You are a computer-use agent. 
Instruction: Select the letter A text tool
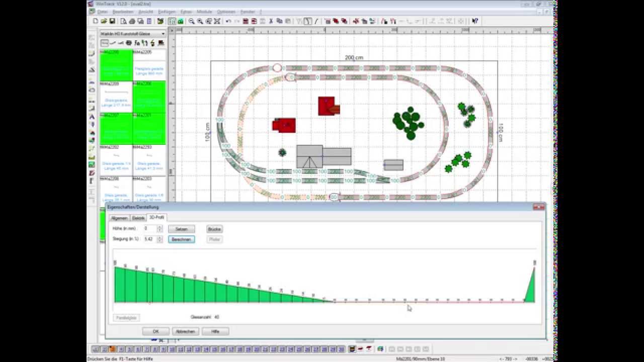tap(92, 117)
